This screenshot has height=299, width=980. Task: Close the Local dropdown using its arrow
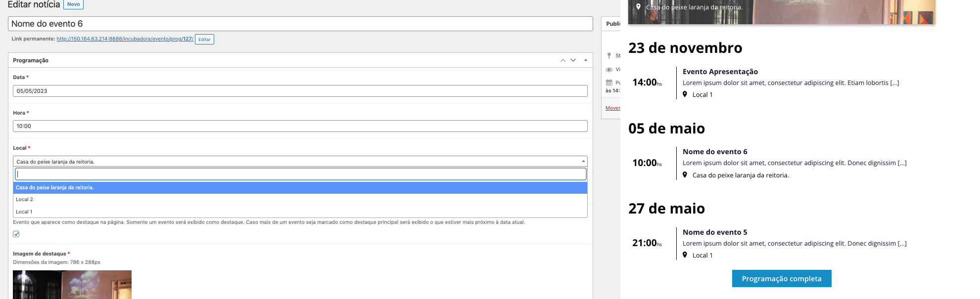pos(583,162)
